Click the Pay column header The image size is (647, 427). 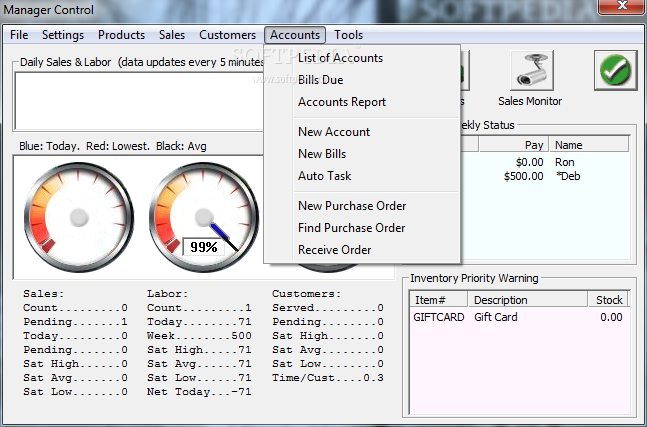pos(513,145)
